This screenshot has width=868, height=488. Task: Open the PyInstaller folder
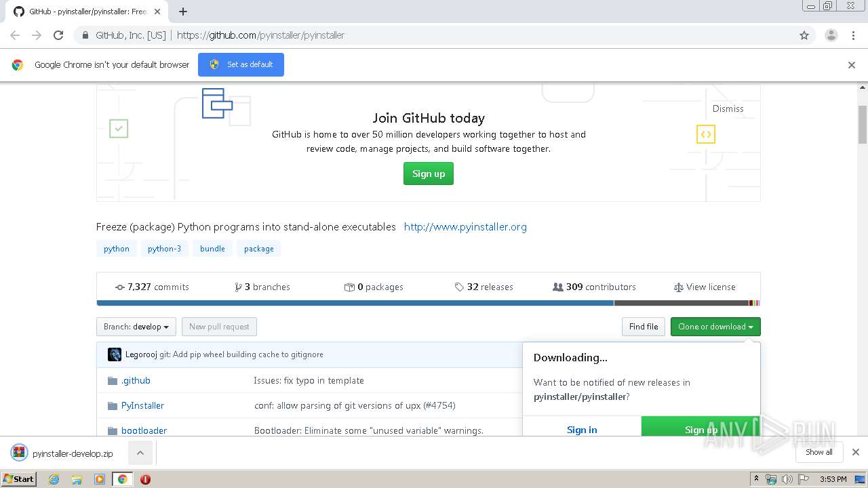142,405
